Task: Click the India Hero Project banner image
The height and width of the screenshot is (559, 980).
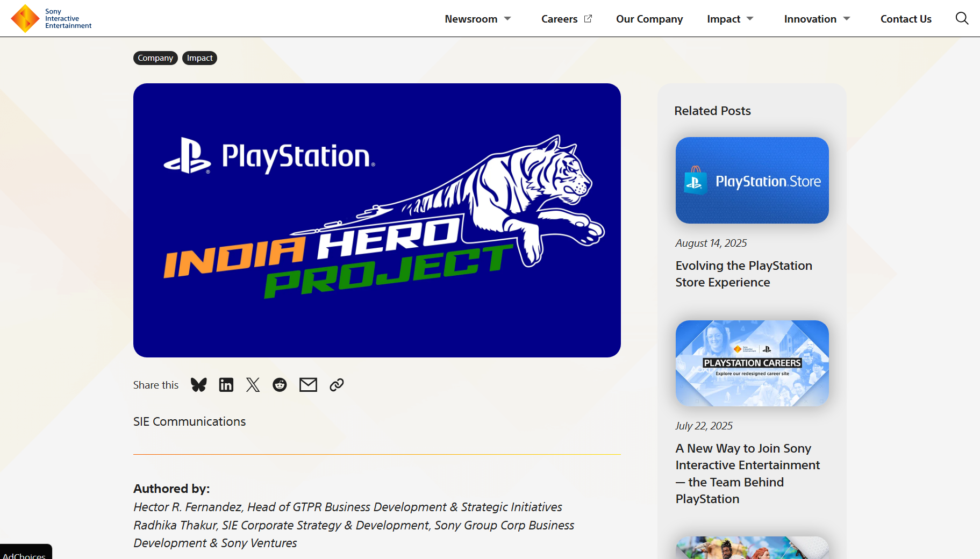Action: (377, 220)
